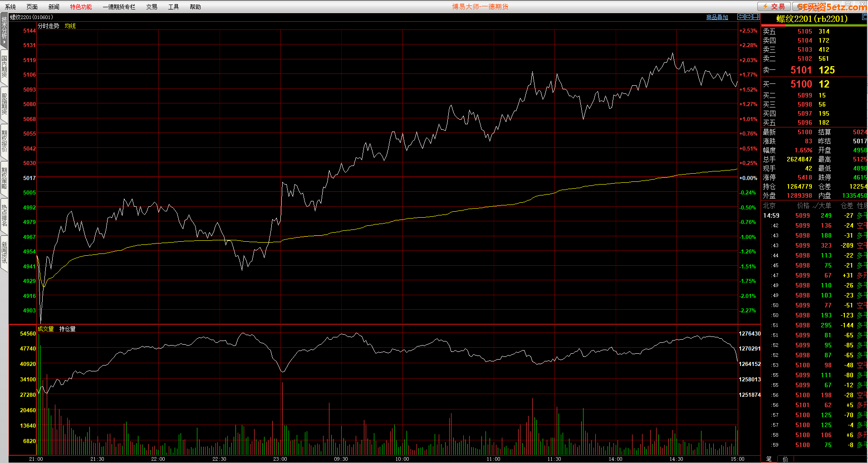Viewport: 868px width, 463px height.
Task: Open the 一德期货专栏 menu
Action: tap(119, 7)
